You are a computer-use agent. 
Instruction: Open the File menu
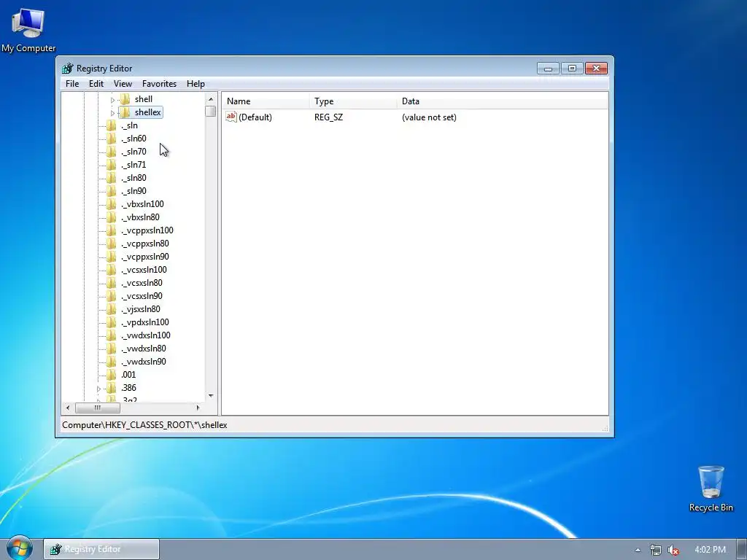click(72, 84)
